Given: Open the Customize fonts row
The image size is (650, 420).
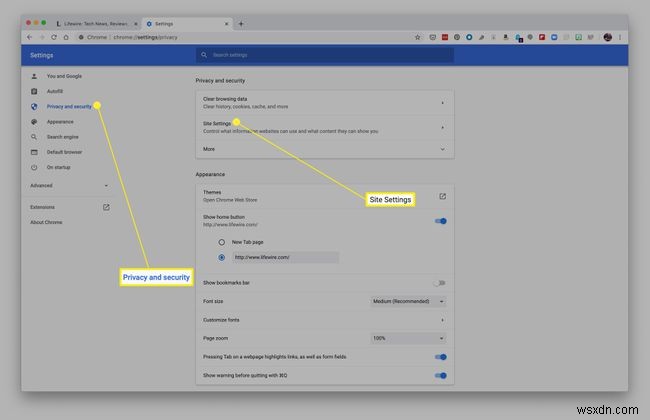Looking at the screenshot, I should point(325,320).
